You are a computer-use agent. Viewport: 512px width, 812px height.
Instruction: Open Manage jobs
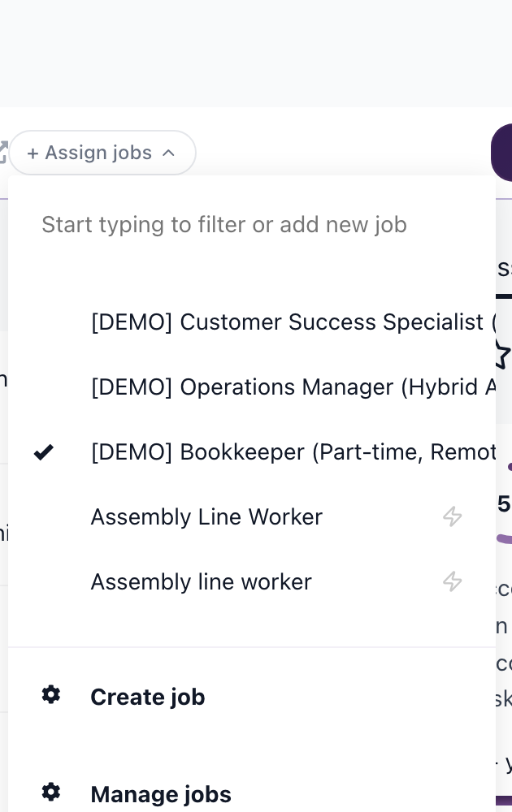[x=252, y=793]
